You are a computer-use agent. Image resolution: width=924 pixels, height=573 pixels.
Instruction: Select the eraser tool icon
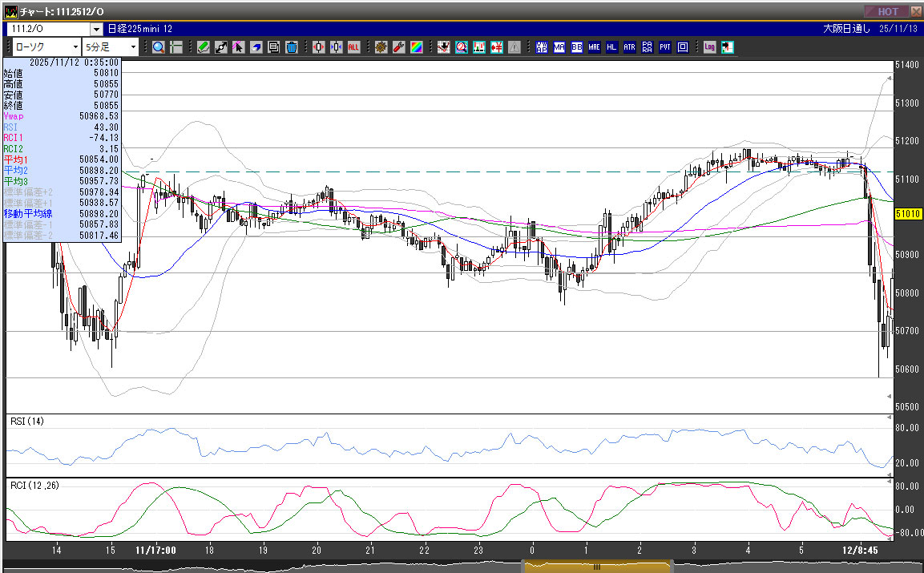click(256, 47)
